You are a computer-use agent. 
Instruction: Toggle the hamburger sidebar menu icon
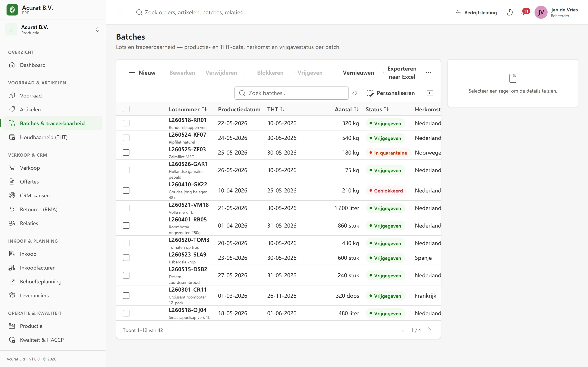(119, 12)
